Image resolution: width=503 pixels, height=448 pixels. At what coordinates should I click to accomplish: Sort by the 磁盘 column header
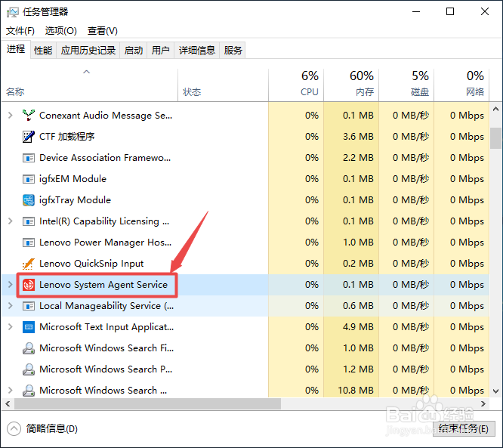406,85
